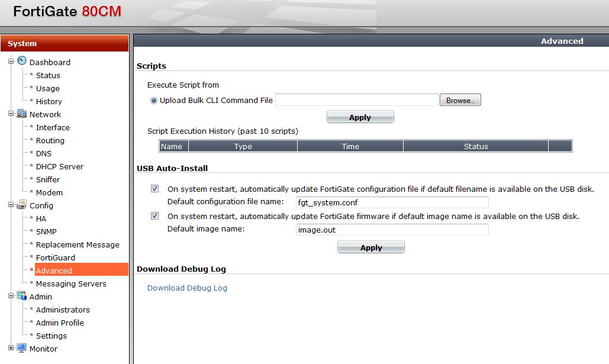Viewport: 609px width, 364px height.
Task: Click the script file path field
Action: [357, 100]
